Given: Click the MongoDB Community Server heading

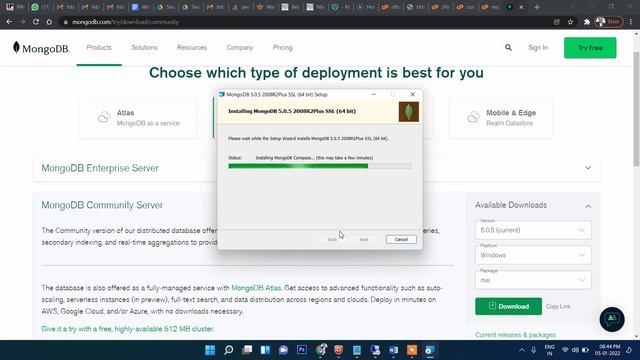Looking at the screenshot, I should coord(102,205).
